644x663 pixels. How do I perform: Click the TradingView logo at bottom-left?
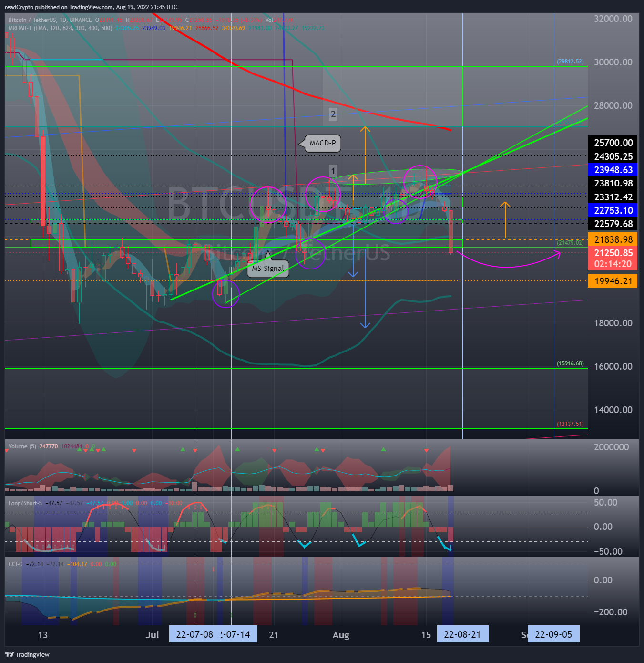[27, 654]
